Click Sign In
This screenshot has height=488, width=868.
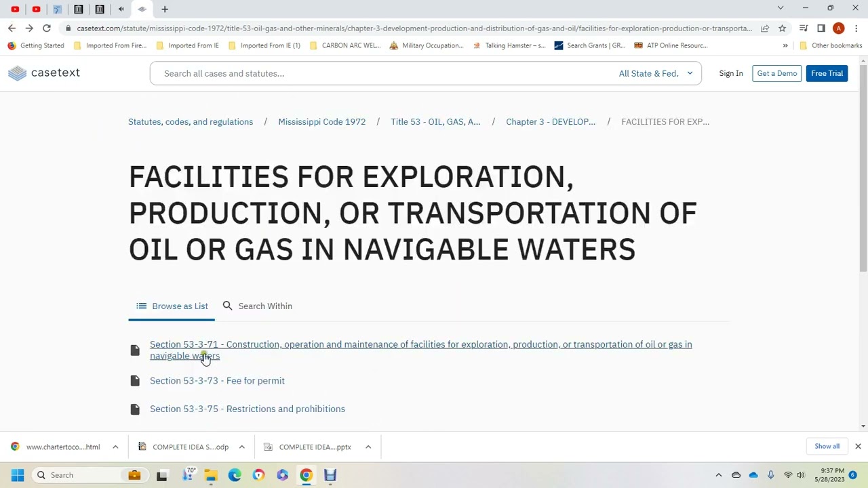pyautogui.click(x=731, y=73)
